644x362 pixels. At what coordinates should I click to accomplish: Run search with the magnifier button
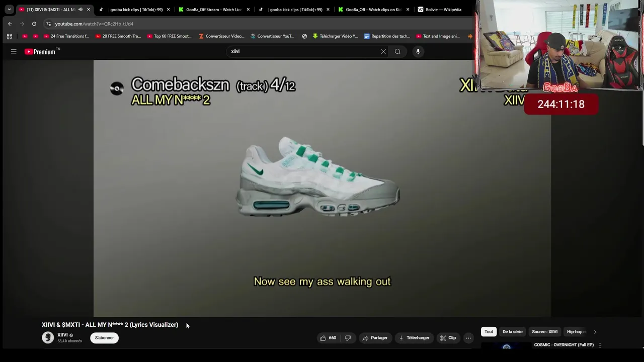coord(397,51)
